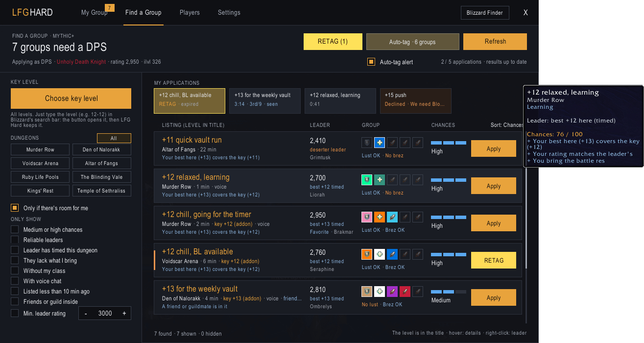Image resolution: width=644 pixels, height=343 pixels.
Task: Click the tan tank icon in Ombrelys's group
Action: (x=367, y=292)
